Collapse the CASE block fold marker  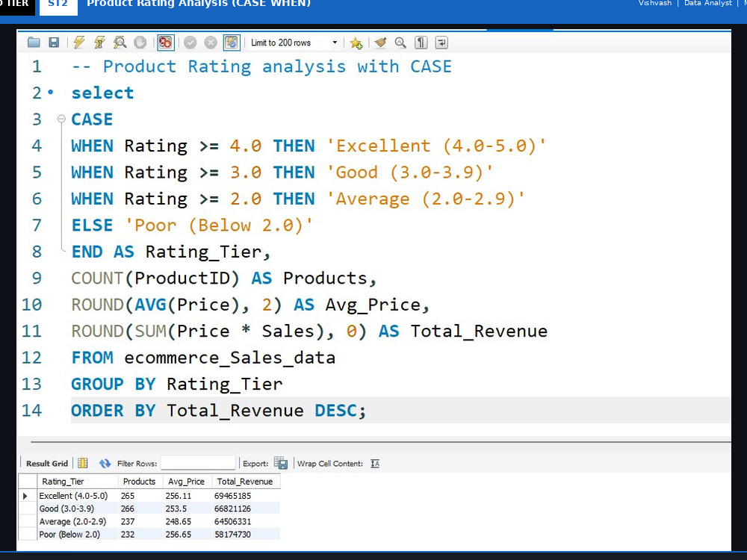[x=61, y=119]
